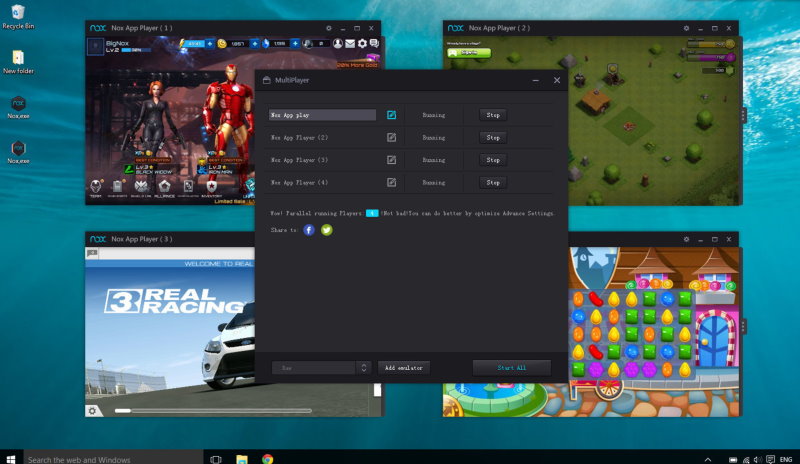Stop Nox App Player (3)
The height and width of the screenshot is (464, 800).
493,160
